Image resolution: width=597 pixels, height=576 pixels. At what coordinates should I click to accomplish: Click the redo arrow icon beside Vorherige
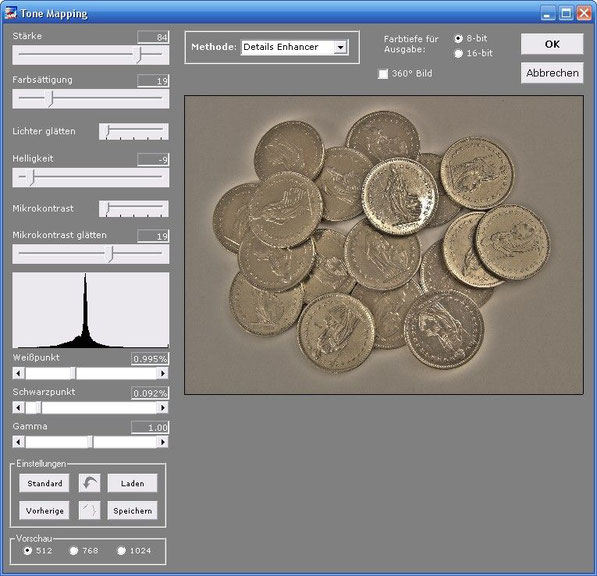(x=89, y=511)
